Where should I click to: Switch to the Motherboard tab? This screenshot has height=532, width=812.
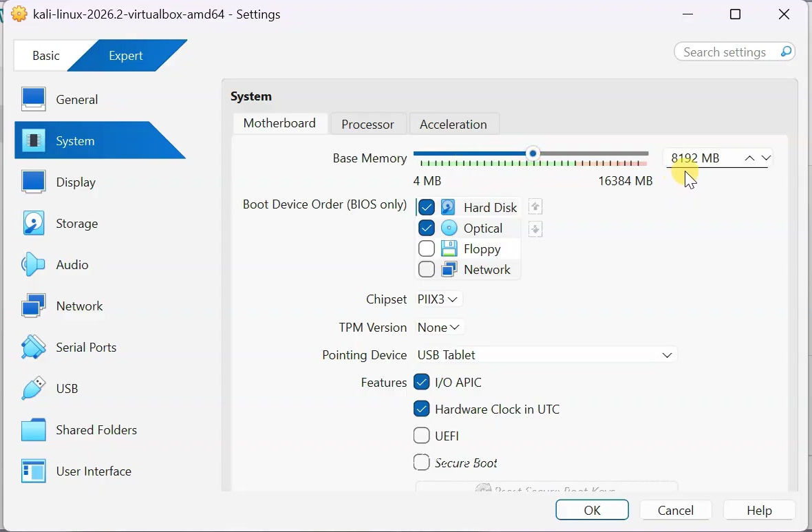click(279, 123)
